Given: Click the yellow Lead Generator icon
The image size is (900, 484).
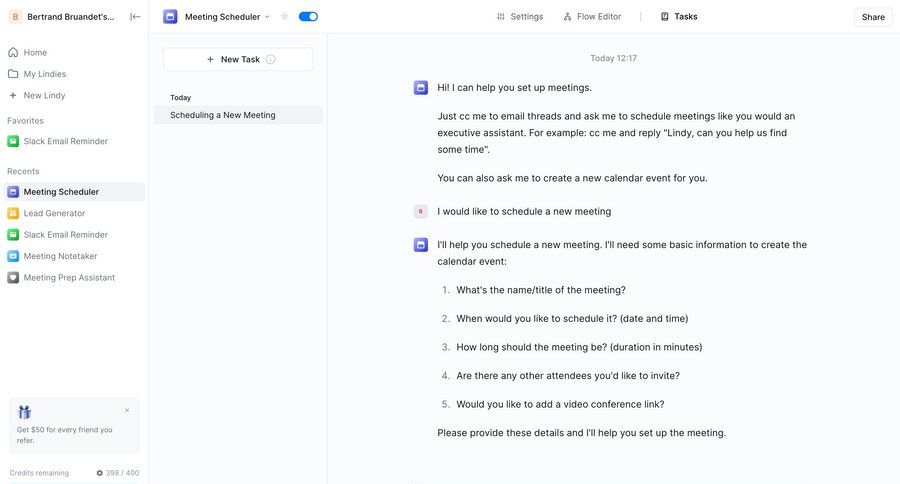Looking at the screenshot, I should (13, 213).
